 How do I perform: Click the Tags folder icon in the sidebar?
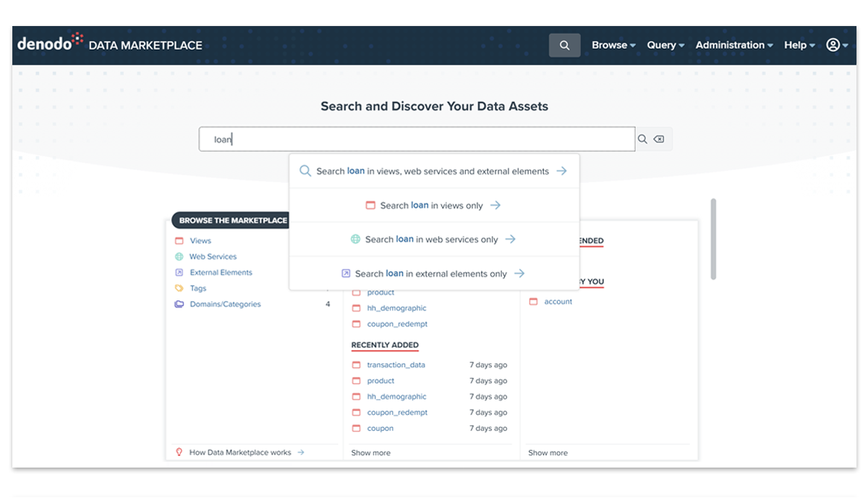179,288
